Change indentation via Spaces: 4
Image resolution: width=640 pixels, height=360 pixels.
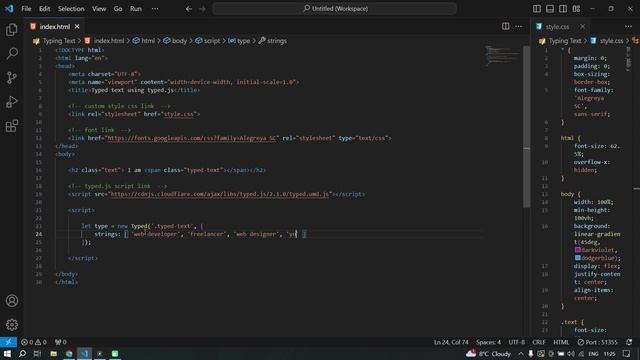click(x=488, y=342)
